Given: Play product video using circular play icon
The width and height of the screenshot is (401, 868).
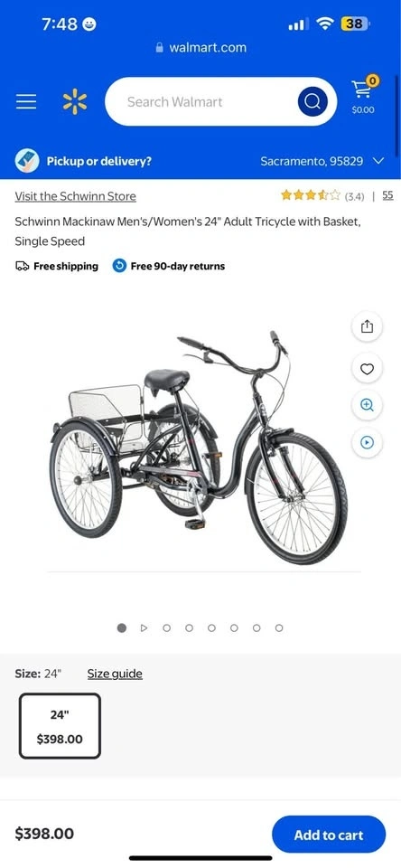Looking at the screenshot, I should click(368, 442).
